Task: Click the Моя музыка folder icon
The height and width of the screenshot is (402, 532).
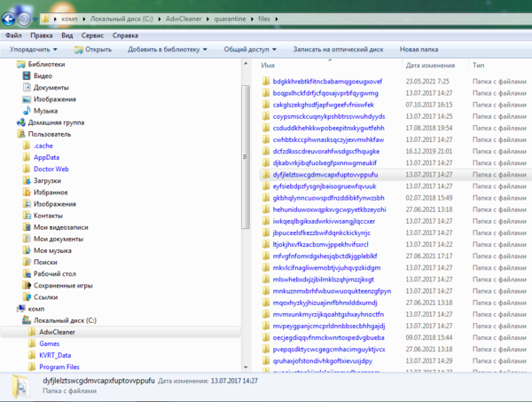Action: tap(27, 250)
